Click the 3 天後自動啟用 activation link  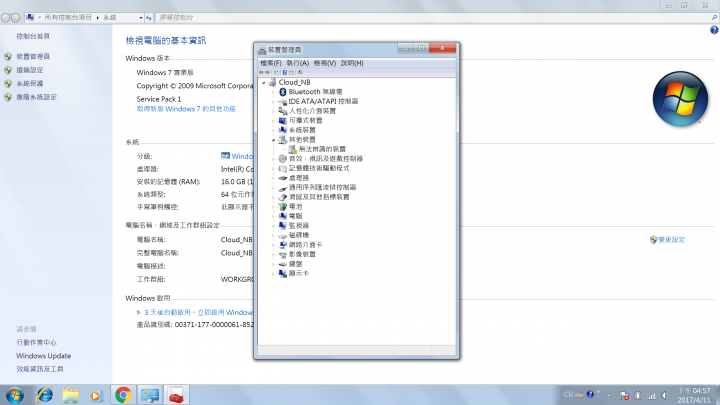(x=198, y=313)
